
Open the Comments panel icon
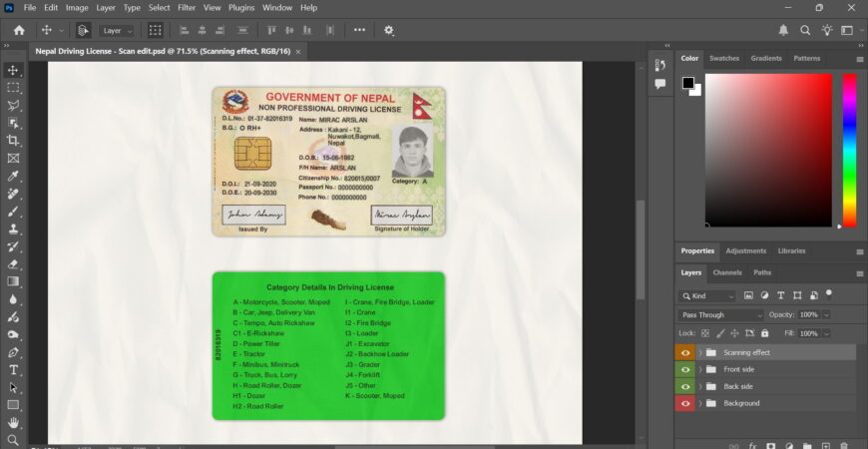coord(659,84)
